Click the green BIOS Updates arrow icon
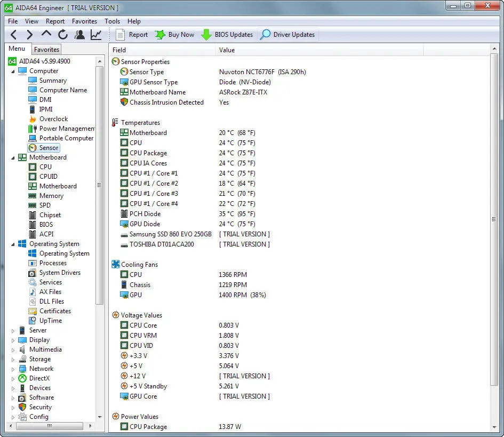This screenshot has width=504, height=437. click(x=206, y=34)
